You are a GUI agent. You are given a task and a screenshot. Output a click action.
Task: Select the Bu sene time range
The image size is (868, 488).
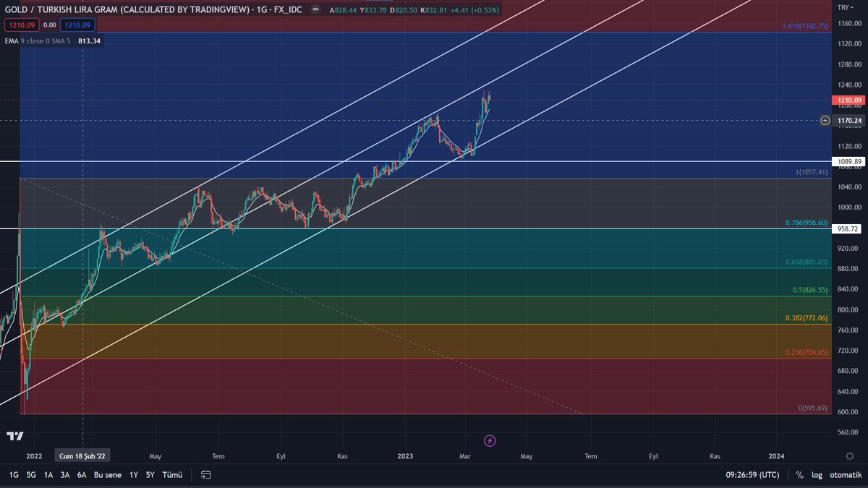click(108, 475)
